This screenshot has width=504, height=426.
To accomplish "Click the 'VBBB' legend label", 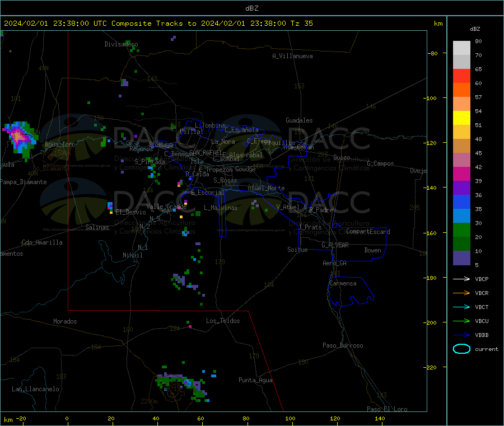I will (482, 335).
